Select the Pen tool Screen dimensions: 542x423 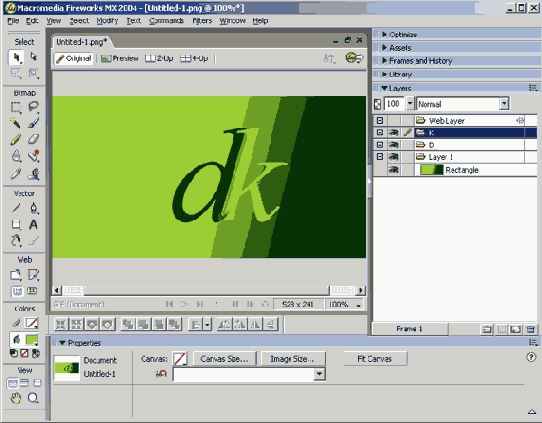pyautogui.click(x=33, y=208)
